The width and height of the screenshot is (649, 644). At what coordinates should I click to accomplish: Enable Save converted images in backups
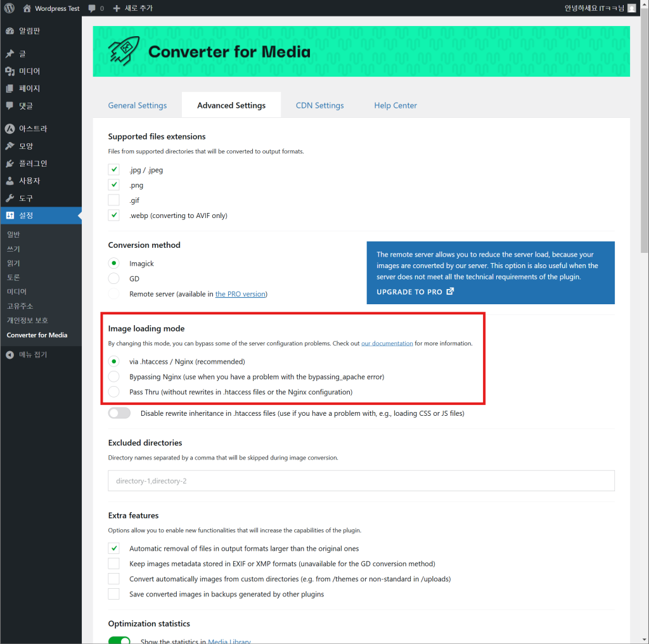114,594
